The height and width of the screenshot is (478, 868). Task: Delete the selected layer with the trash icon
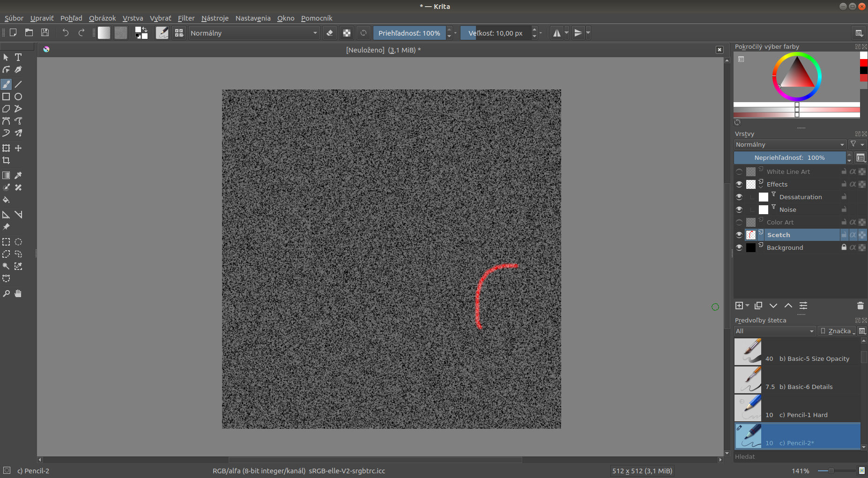tap(860, 306)
